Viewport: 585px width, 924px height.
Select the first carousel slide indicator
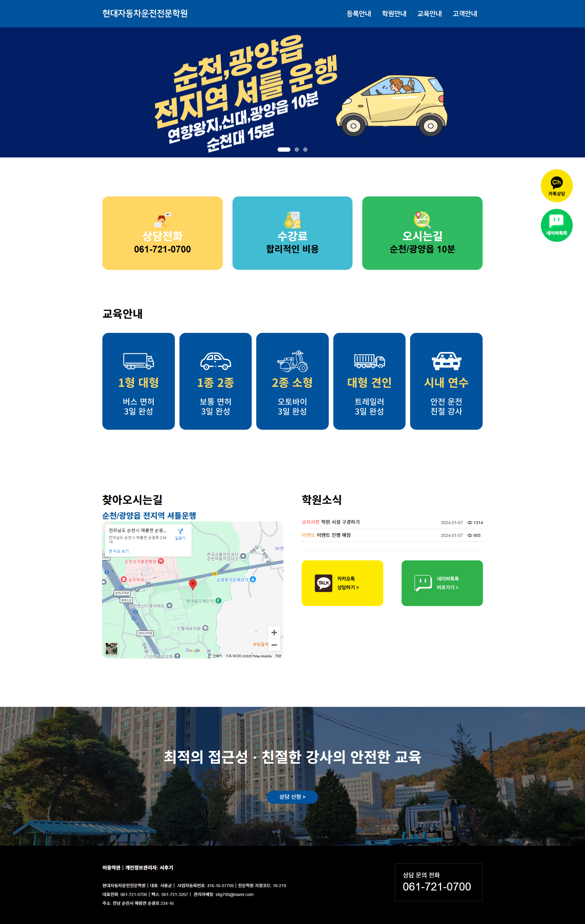pyautogui.click(x=284, y=150)
